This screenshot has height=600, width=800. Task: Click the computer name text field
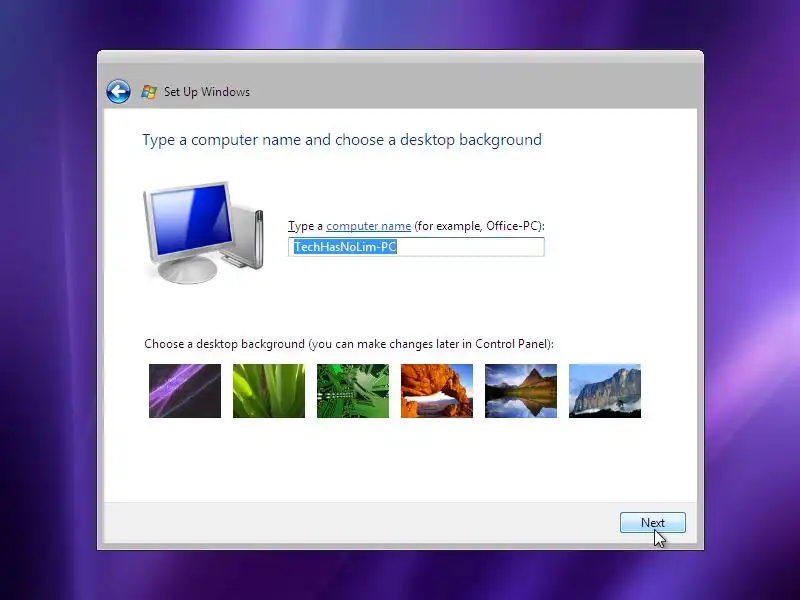(416, 247)
